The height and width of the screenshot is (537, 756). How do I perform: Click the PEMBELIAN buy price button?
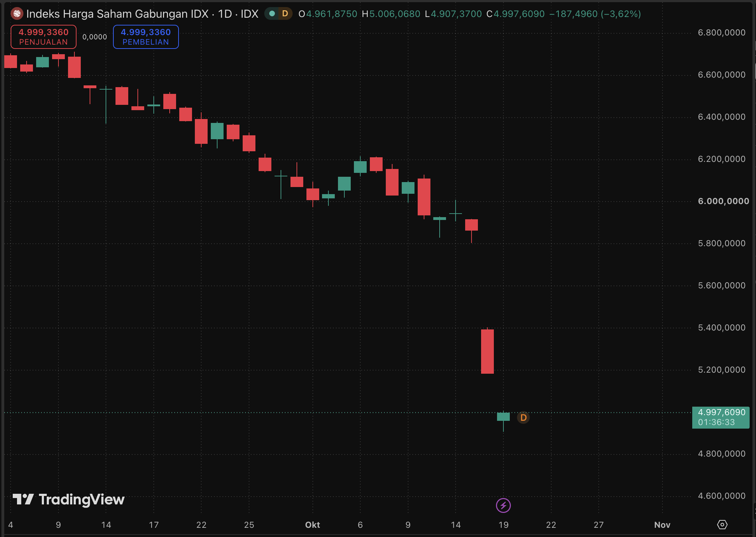point(146,37)
